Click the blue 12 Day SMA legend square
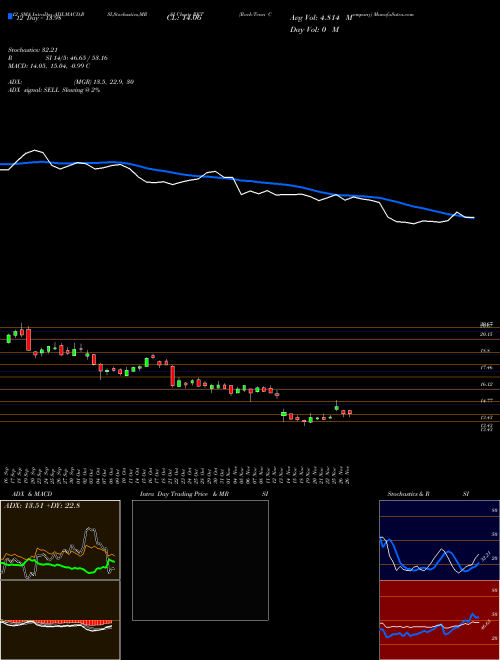This screenshot has width=500, height=660. [11, 16]
